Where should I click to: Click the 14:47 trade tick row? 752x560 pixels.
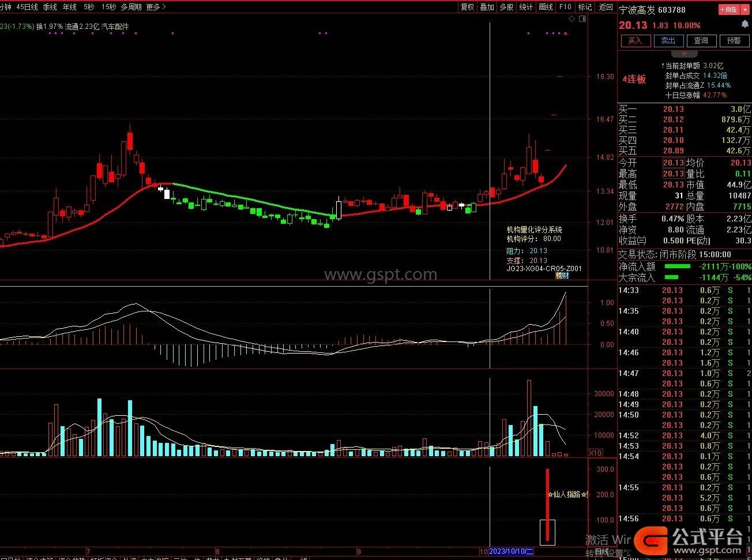tap(685, 373)
